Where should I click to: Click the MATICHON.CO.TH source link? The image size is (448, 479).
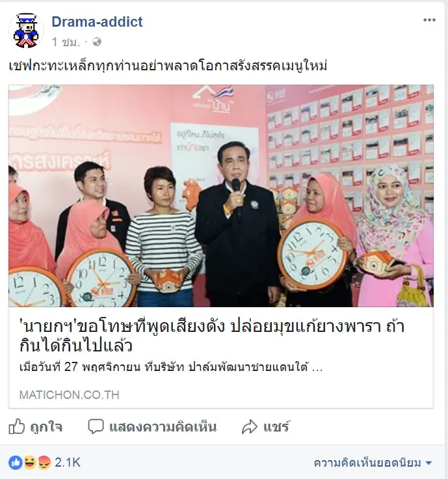70,394
